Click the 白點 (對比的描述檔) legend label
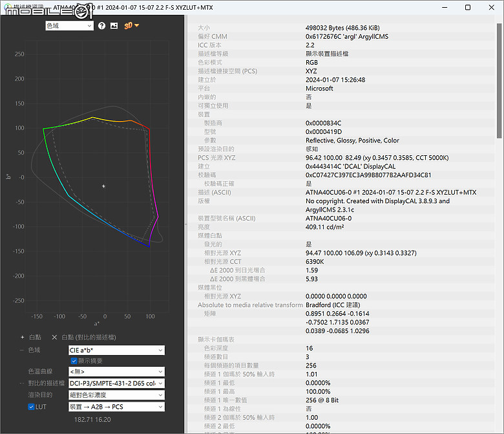This screenshot has height=434, width=504. click(x=89, y=337)
